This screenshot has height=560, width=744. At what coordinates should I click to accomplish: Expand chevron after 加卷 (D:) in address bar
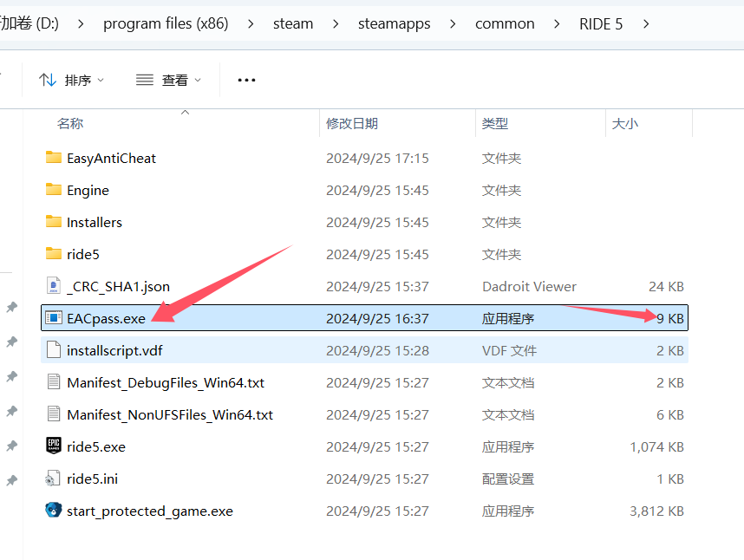(81, 23)
